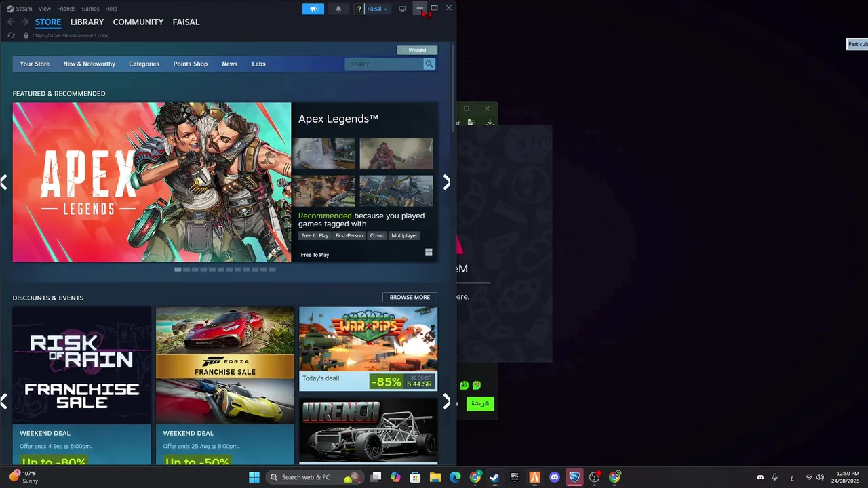Viewport: 868px width, 488px height.
Task: Show next discounts carousel arrow
Action: tap(446, 401)
